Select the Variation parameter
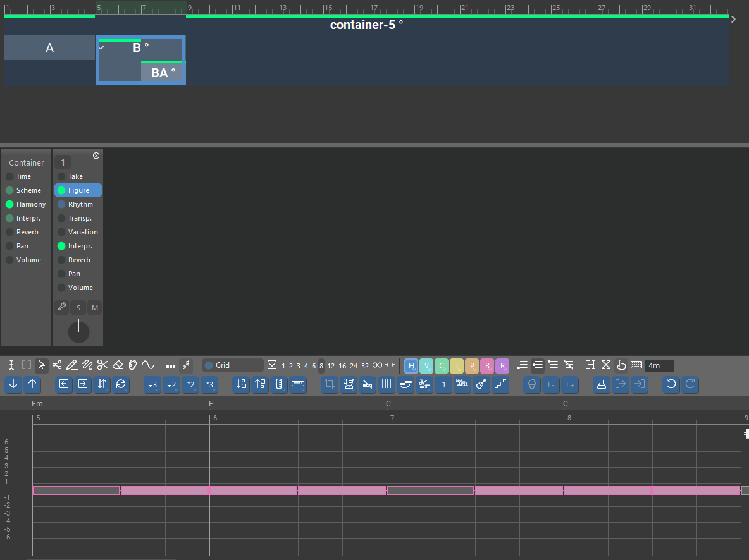Viewport: 749px width, 560px height. (83, 232)
